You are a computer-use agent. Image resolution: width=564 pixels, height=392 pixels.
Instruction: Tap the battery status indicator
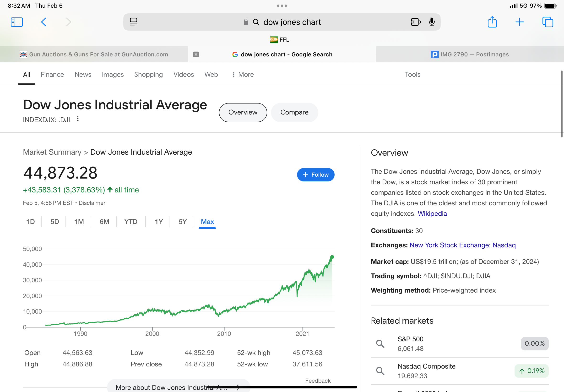(x=550, y=6)
